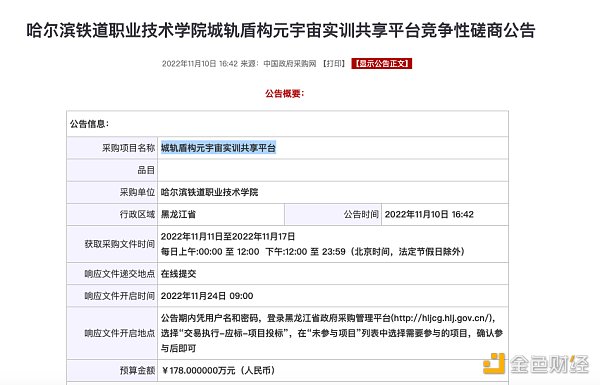The image size is (600, 385).
Task: Click the 采购项目名称 label cell
Action: tap(112, 148)
